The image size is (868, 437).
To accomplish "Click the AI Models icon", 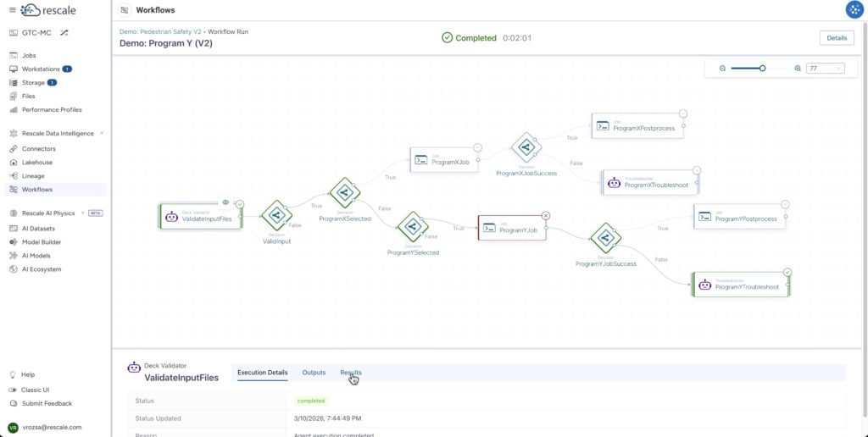I will click(14, 256).
